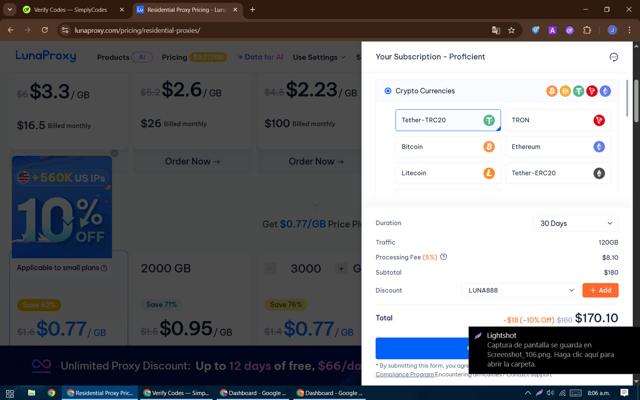This screenshot has width=640, height=400.
Task: Open the Windows notification center
Action: [x=624, y=393]
